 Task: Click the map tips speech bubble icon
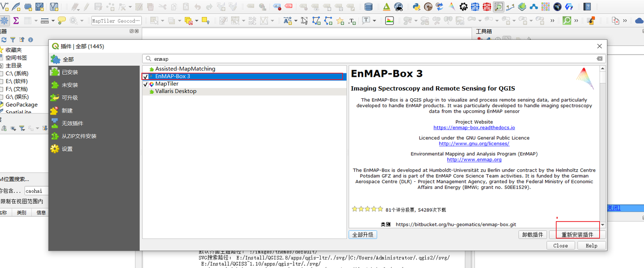click(x=62, y=21)
